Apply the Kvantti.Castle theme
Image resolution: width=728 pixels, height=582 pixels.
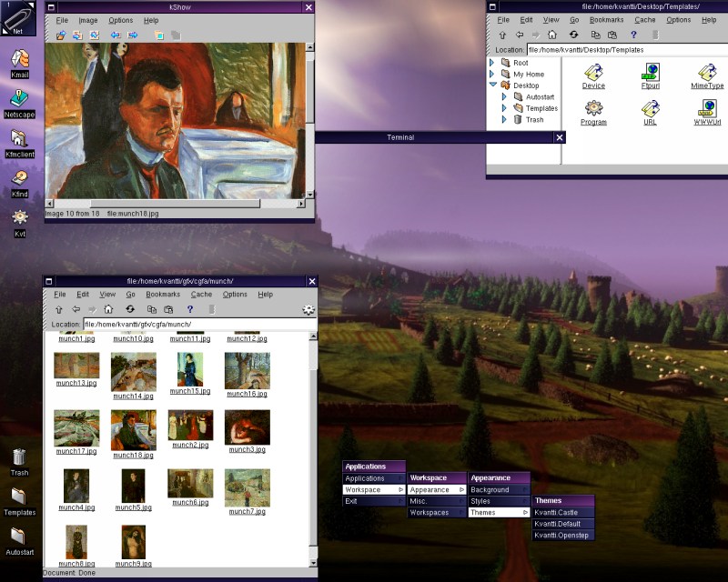[563, 512]
